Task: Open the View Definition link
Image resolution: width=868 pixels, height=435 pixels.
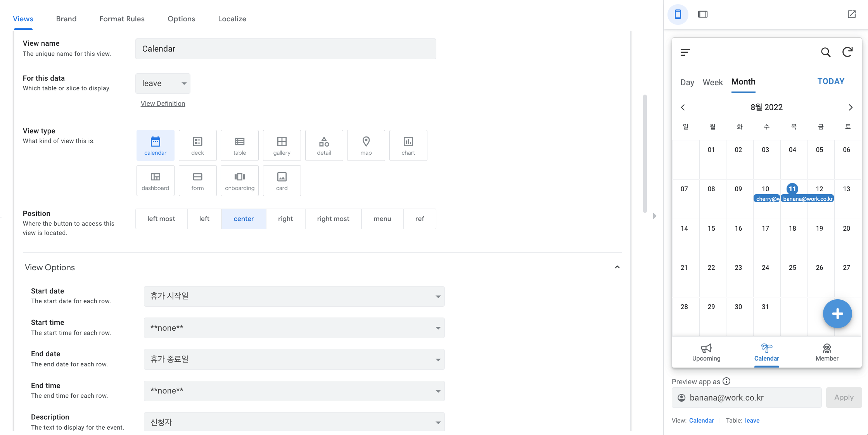Action: (x=163, y=104)
